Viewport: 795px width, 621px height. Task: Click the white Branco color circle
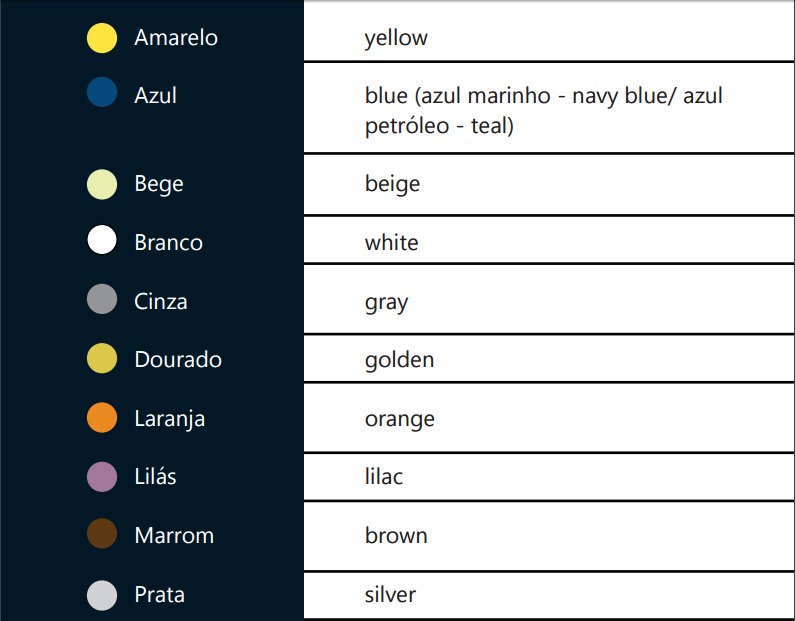click(x=102, y=242)
